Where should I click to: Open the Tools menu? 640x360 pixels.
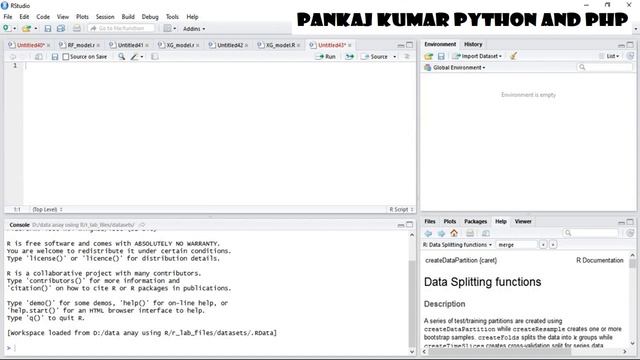tap(172, 17)
